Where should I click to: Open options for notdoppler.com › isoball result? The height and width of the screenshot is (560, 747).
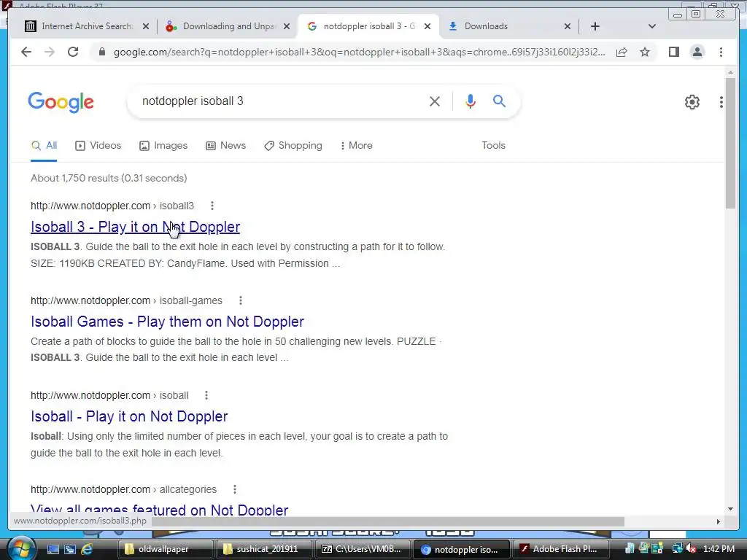[206, 395]
